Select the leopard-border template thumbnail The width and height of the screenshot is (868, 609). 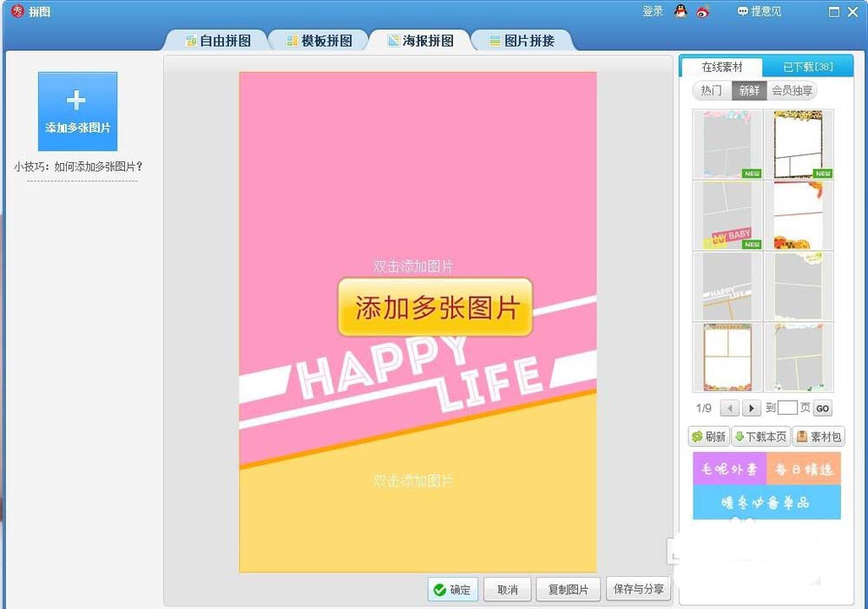pyautogui.click(x=799, y=144)
